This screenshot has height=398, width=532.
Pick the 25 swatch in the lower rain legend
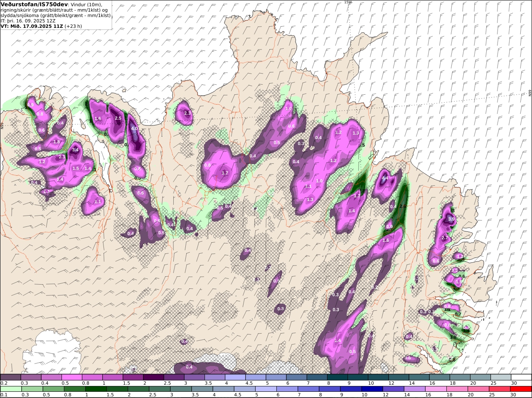(x=500, y=389)
